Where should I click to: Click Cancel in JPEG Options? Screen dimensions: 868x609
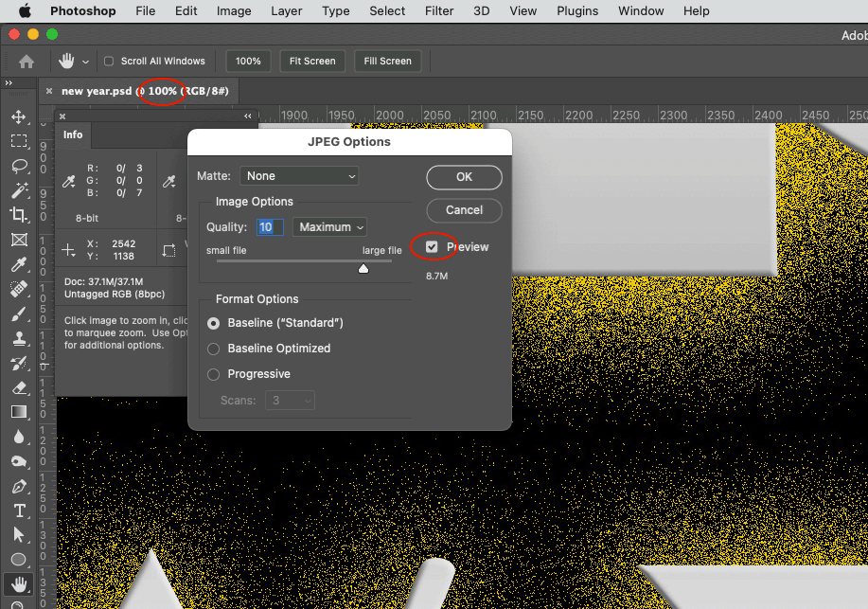[464, 210]
